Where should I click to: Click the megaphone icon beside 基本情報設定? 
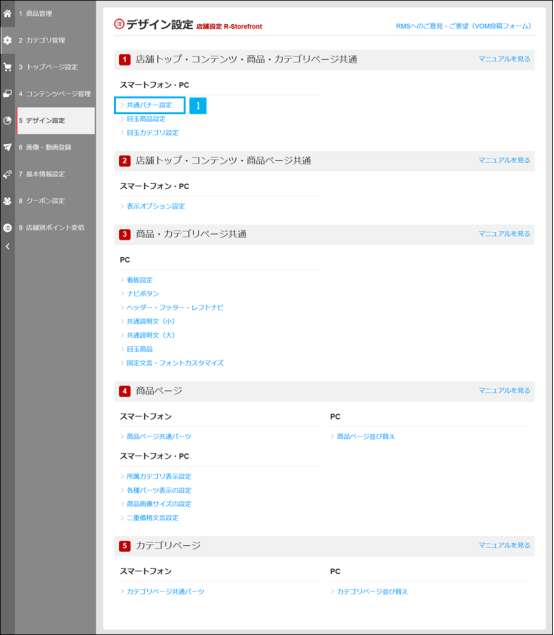[7, 174]
